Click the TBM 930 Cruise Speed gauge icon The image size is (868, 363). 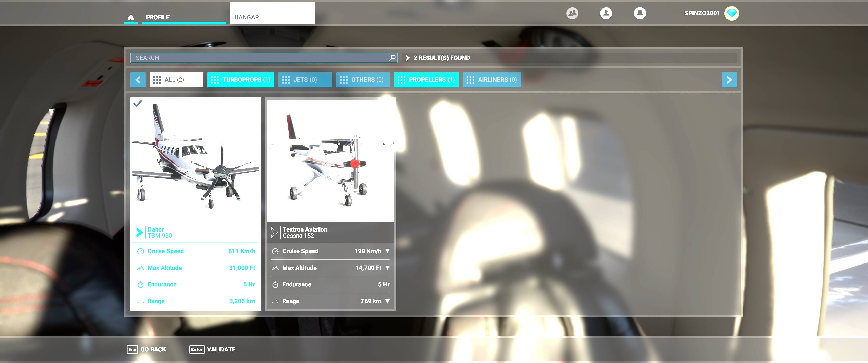(x=141, y=251)
